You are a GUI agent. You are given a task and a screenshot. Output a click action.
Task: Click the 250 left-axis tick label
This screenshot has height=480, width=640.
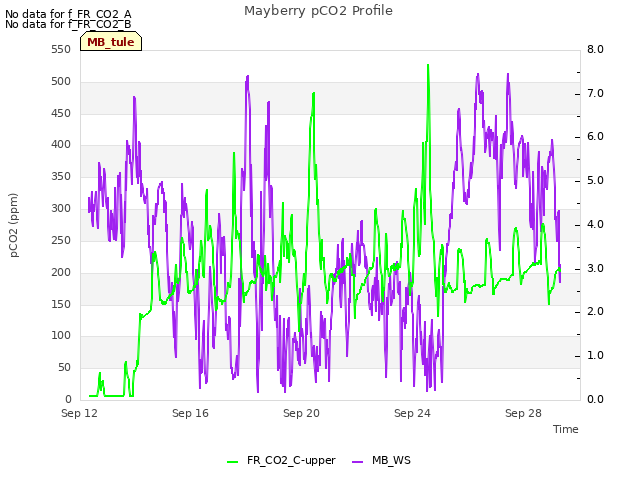click(x=61, y=240)
